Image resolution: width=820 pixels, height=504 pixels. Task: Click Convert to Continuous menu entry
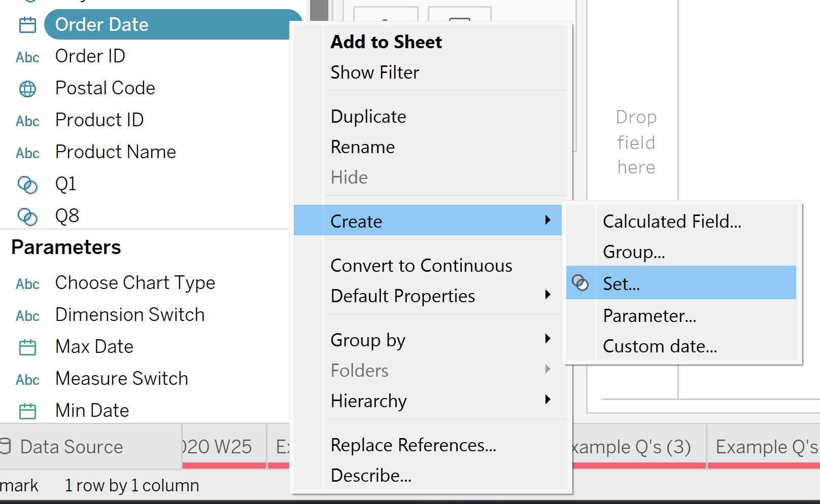tap(421, 266)
